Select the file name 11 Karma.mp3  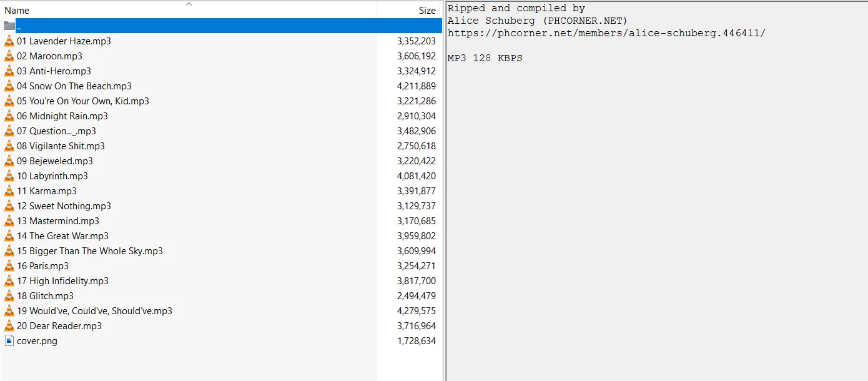47,191
